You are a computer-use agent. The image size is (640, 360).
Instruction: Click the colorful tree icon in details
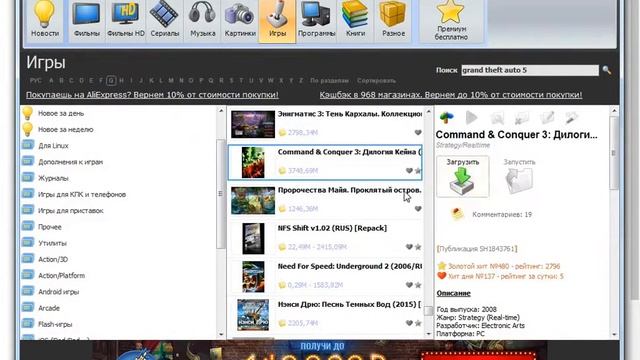tap(447, 118)
